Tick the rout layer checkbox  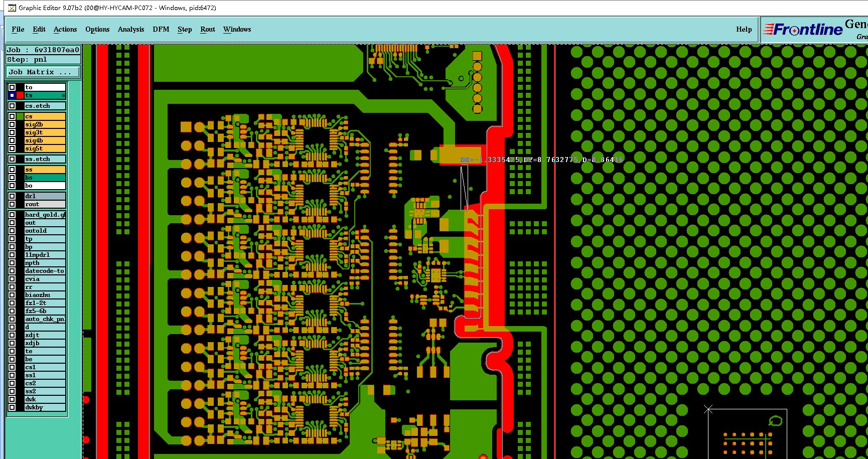pos(12,204)
